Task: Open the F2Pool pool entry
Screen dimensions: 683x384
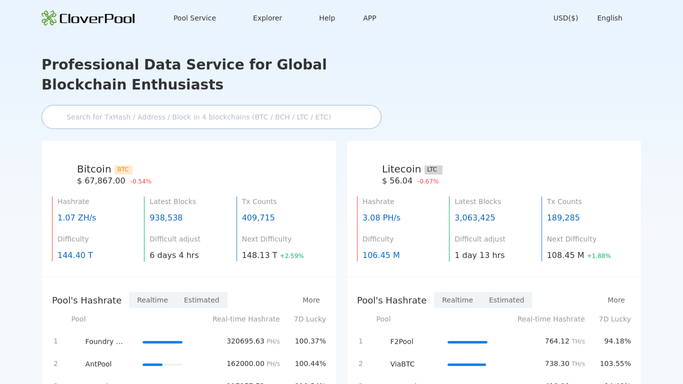Action: tap(402, 341)
